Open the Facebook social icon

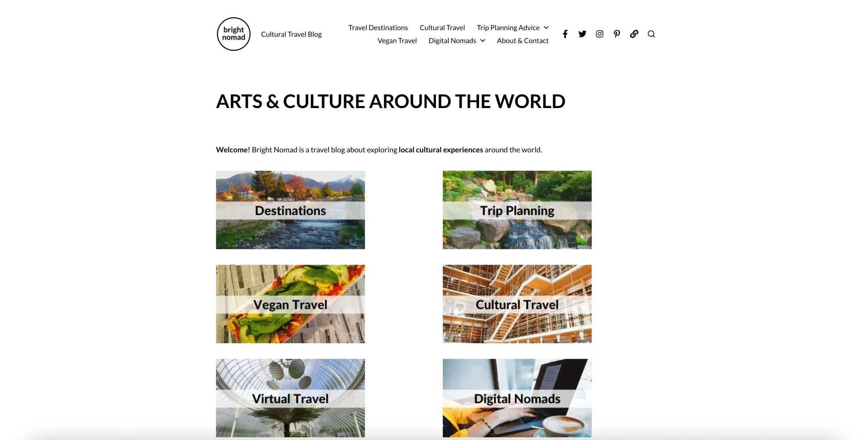tap(565, 34)
